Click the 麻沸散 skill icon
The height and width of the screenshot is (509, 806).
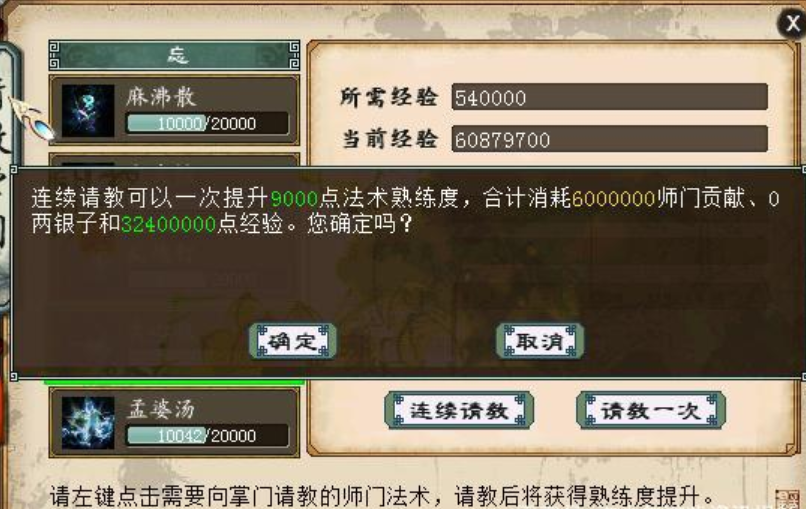[88, 111]
